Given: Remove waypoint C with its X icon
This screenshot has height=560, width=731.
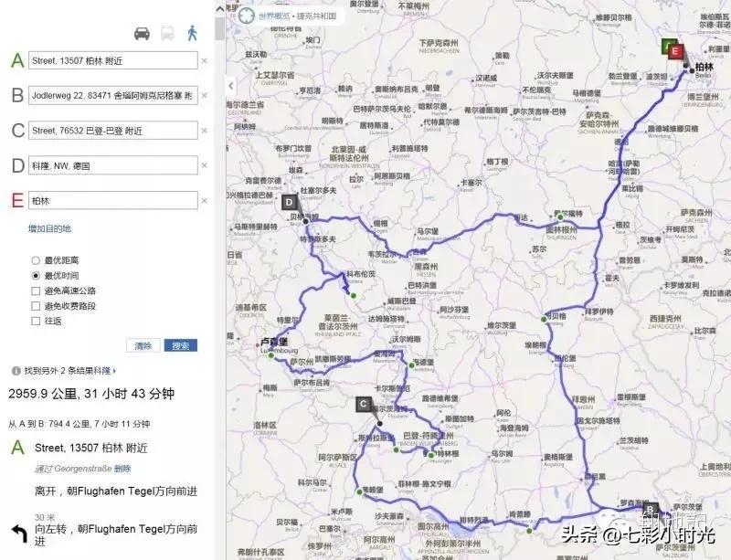Looking at the screenshot, I should [204, 131].
